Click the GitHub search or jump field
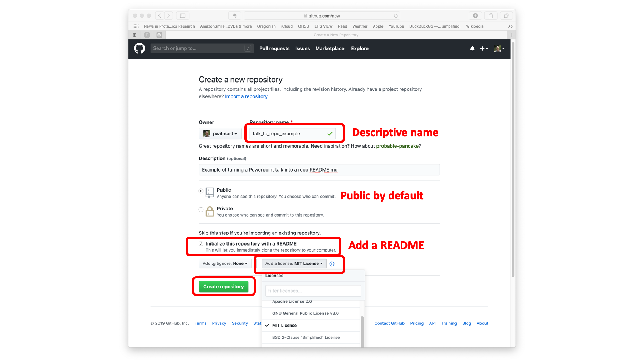Screen dimensions: 644x362 tap(202, 48)
